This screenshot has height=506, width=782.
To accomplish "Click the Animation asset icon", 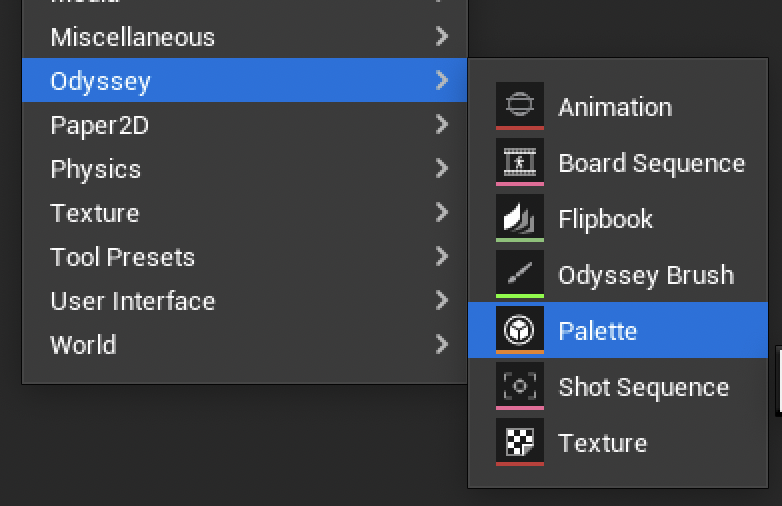I will [520, 105].
